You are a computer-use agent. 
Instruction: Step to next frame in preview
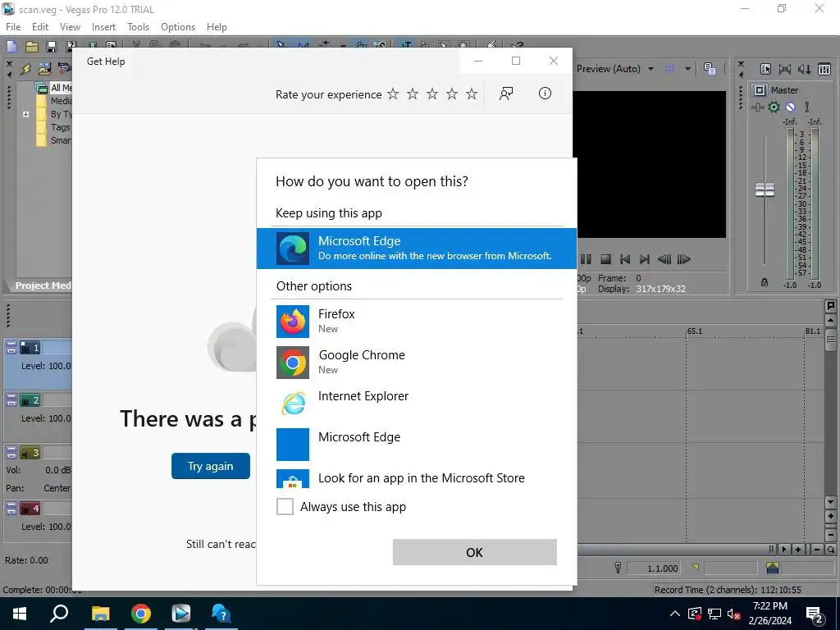click(684, 259)
